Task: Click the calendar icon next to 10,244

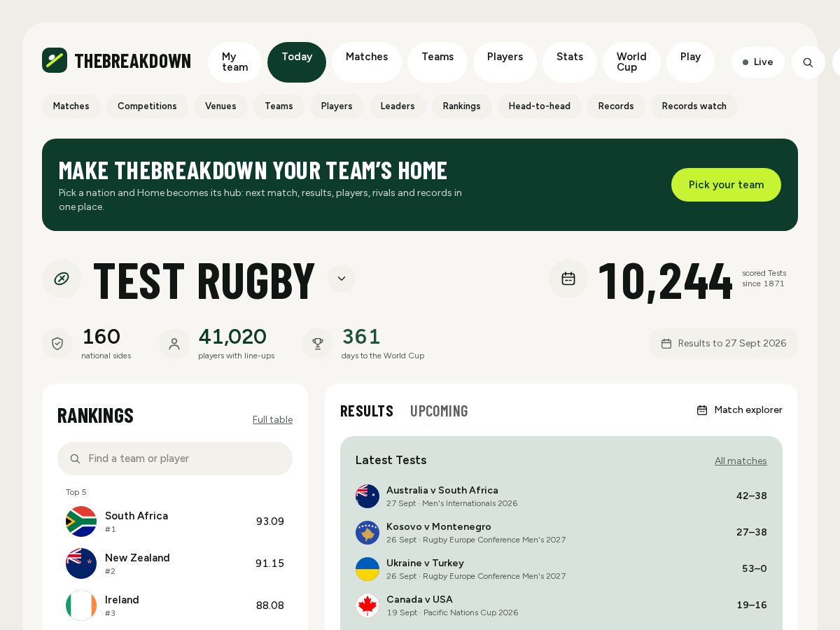Action: tap(568, 279)
